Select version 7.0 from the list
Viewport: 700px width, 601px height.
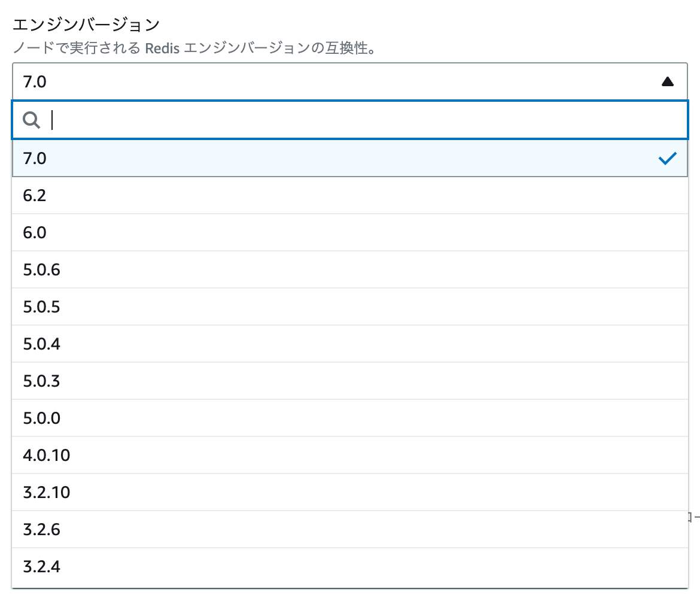350,158
